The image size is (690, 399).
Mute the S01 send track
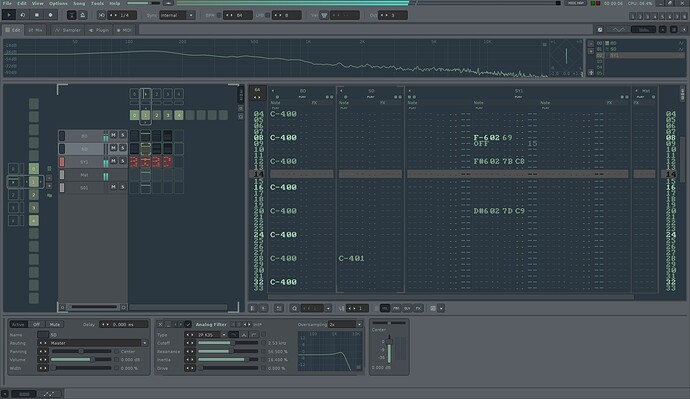click(113, 187)
